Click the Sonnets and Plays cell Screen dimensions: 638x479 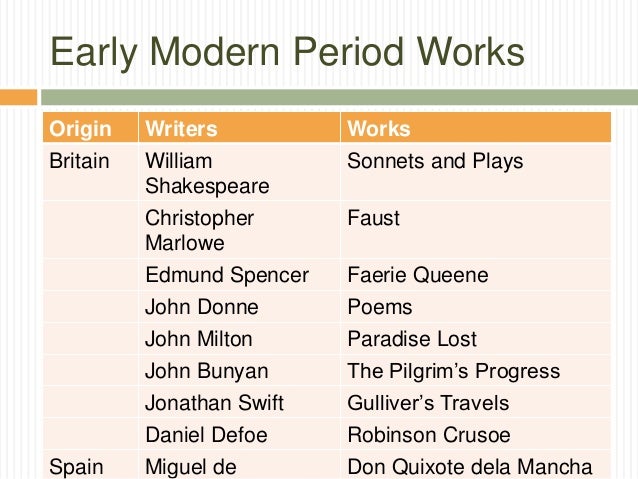click(476, 172)
